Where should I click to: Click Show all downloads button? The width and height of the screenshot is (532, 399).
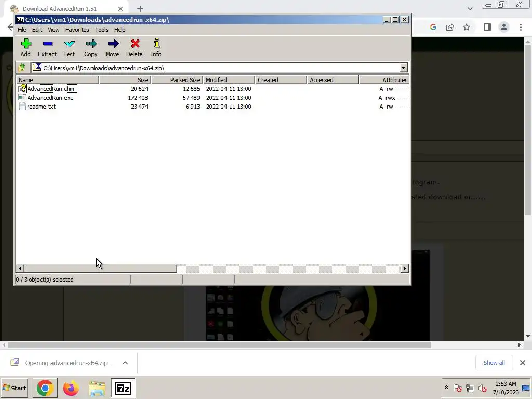point(494,363)
